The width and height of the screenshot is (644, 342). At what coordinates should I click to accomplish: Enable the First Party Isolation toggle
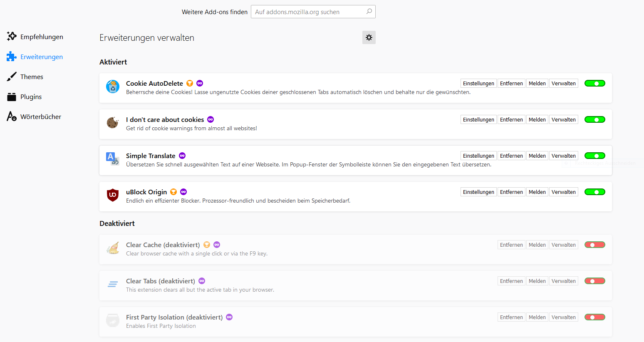pyautogui.click(x=594, y=317)
